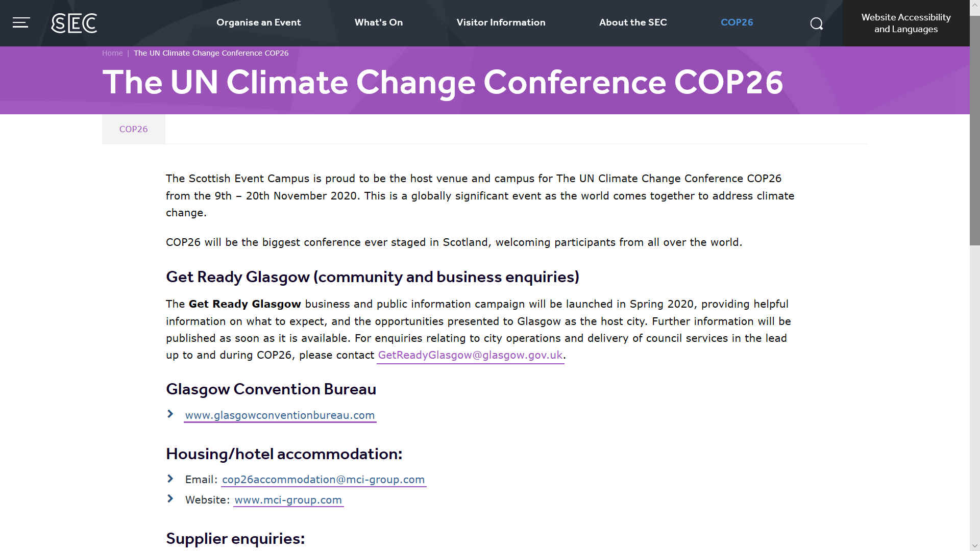Open the hamburger menu icon

pyautogui.click(x=21, y=23)
